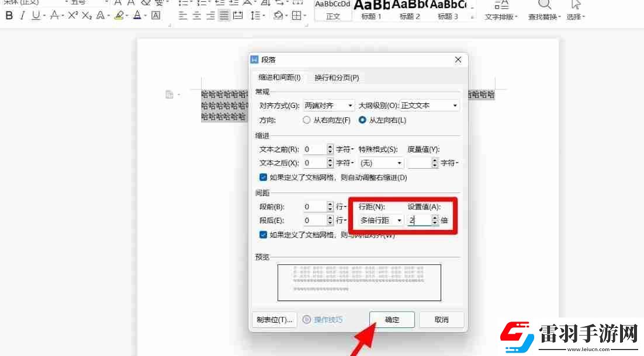
Task: Uncheck the auto-adjust right indent checkbox
Action: [x=263, y=177]
